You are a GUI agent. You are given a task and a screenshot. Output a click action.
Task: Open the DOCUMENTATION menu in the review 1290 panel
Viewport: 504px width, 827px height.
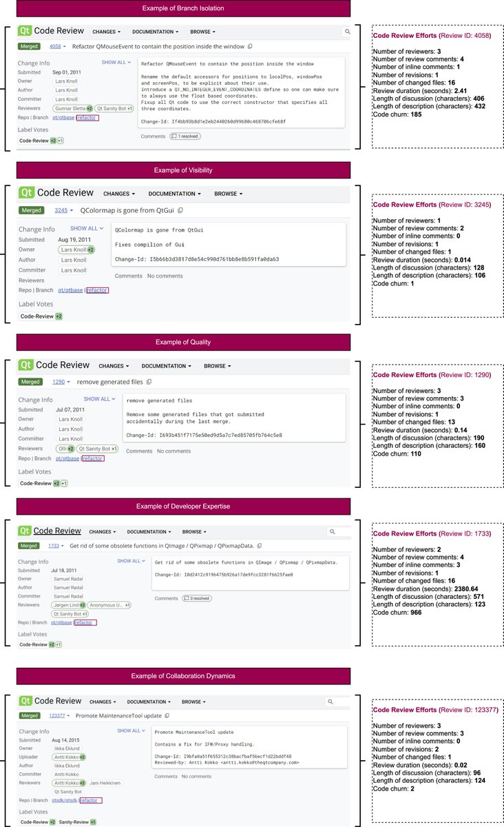click(167, 366)
